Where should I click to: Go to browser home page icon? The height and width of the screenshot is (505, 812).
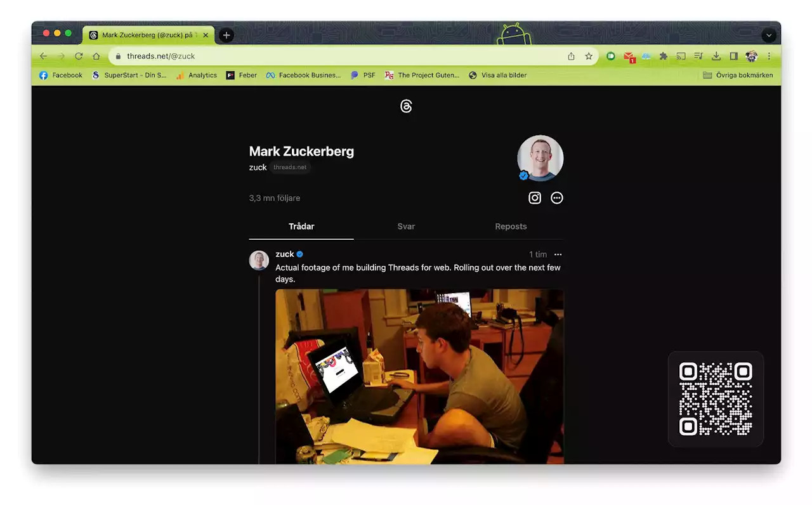pyautogui.click(x=96, y=56)
